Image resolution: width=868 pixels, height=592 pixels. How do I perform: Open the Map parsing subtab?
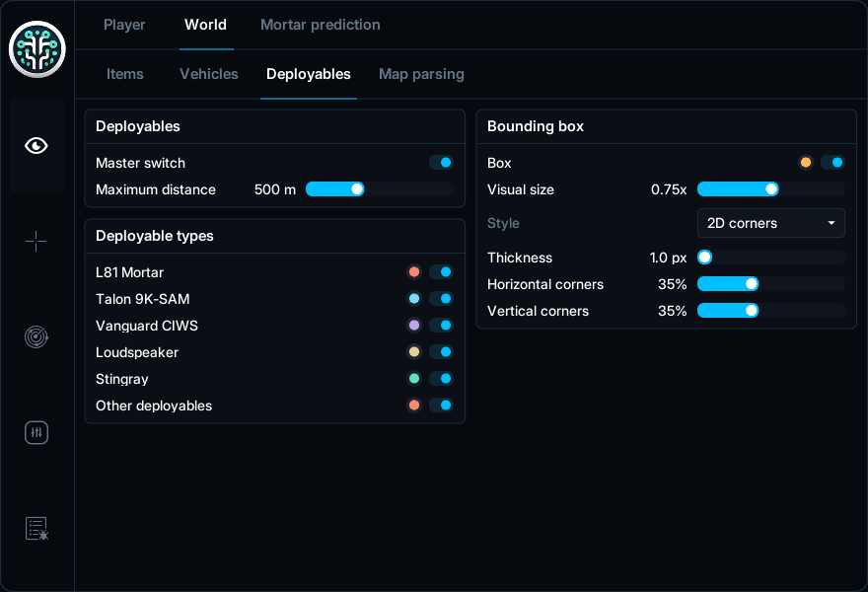421,74
